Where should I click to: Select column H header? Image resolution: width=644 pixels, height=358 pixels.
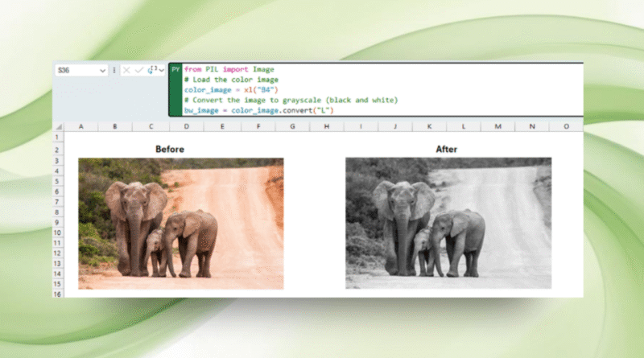click(x=326, y=126)
